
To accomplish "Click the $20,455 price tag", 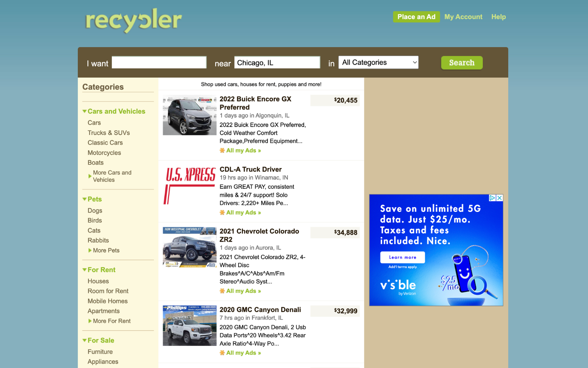I will click(x=335, y=100).
